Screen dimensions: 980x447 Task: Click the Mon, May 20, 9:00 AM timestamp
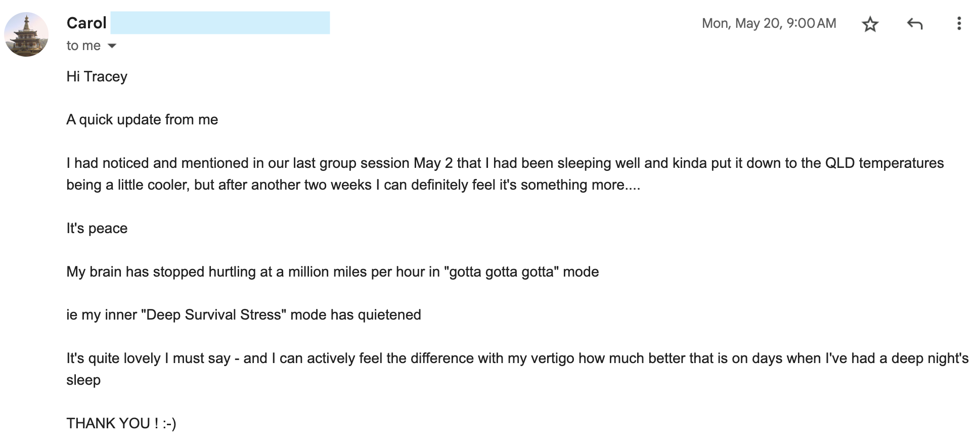click(769, 23)
